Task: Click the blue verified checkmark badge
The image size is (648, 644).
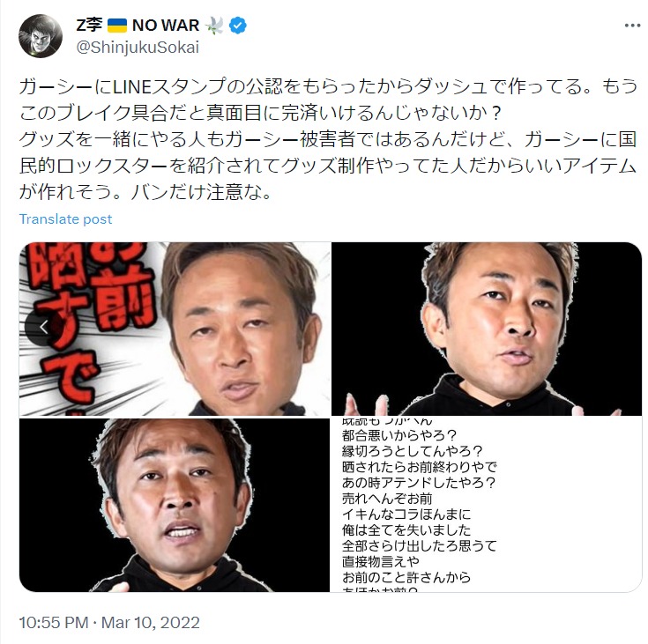Action: tap(238, 26)
